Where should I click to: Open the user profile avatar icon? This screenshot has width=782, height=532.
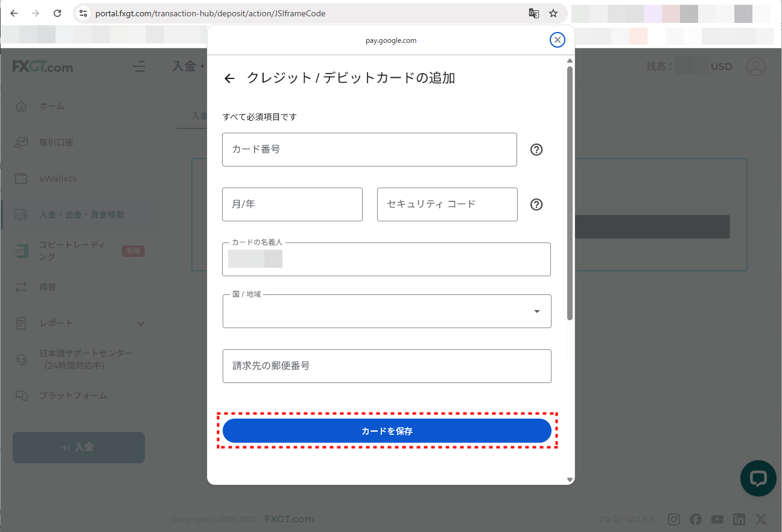pos(756,66)
